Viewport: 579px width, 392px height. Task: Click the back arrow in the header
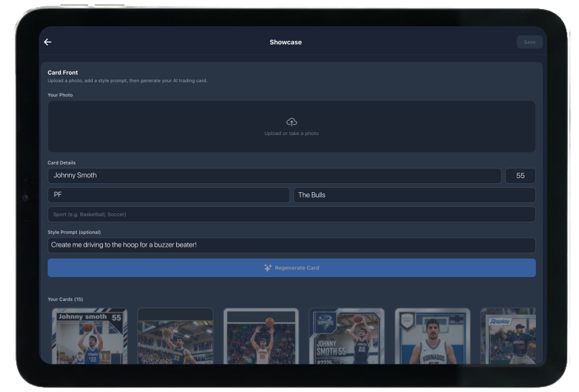pos(47,42)
